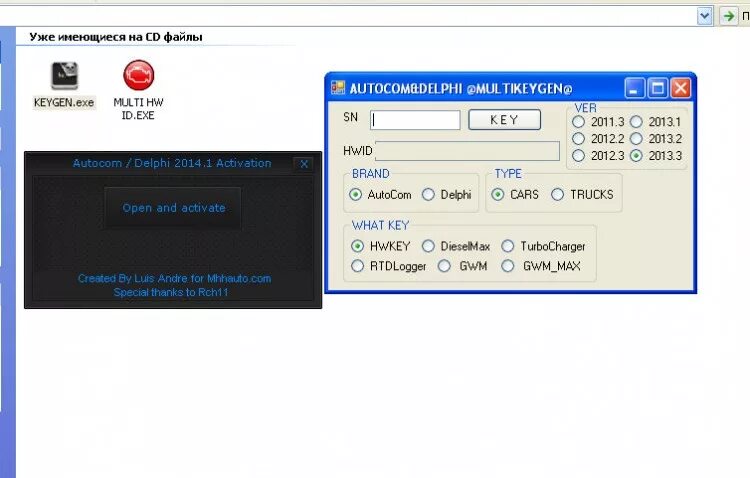Select version 2011.3 radio button
The height and width of the screenshot is (478, 750).
pos(578,122)
